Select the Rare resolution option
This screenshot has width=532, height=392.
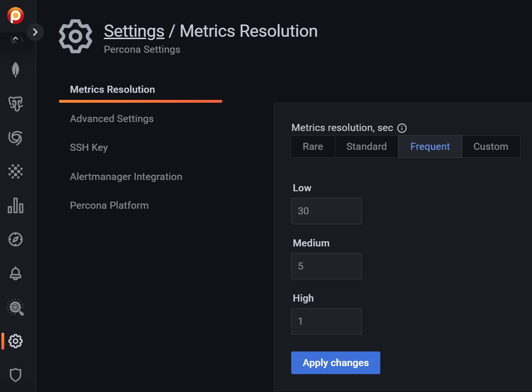[313, 147]
